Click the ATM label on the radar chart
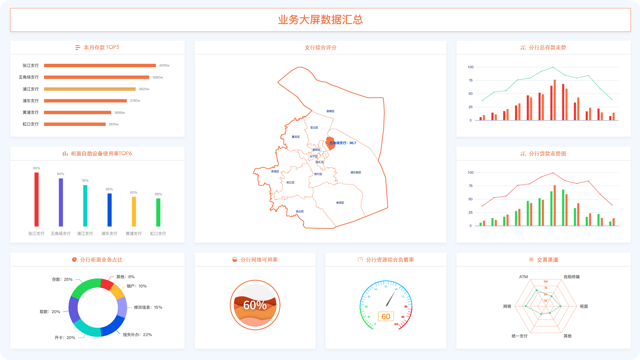Image resolution: width=640 pixels, height=360 pixels. (523, 277)
